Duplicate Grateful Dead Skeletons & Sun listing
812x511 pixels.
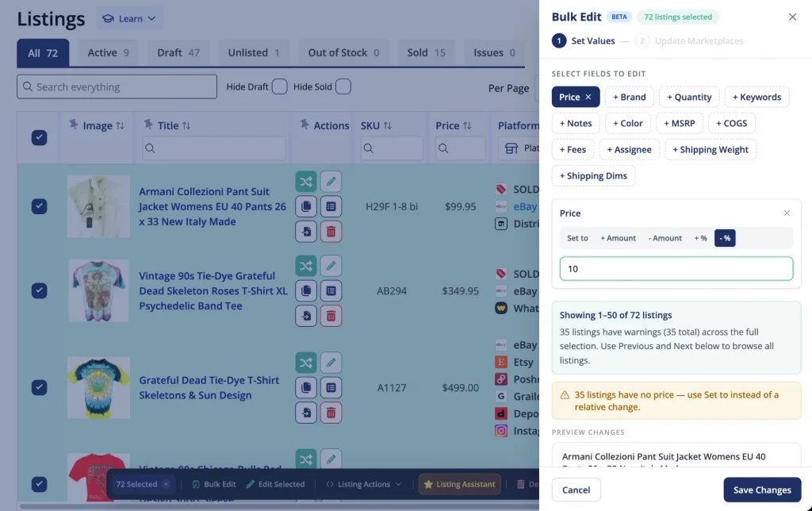[x=306, y=387]
